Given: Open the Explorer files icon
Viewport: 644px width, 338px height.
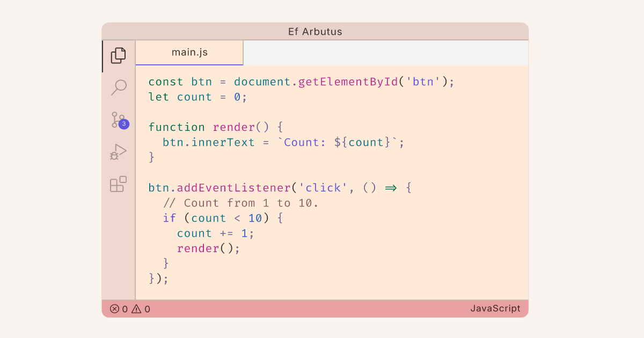Looking at the screenshot, I should [x=118, y=56].
